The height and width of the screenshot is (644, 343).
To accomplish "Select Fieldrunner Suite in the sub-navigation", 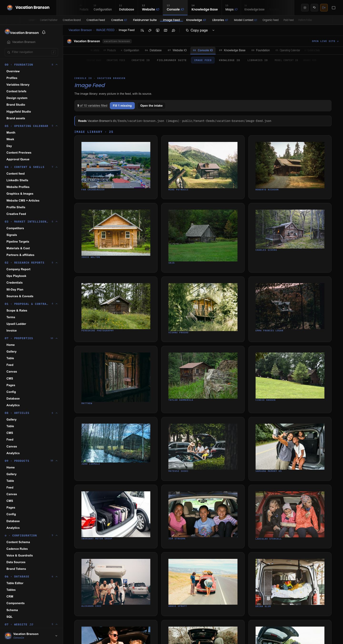I will click(x=145, y=20).
